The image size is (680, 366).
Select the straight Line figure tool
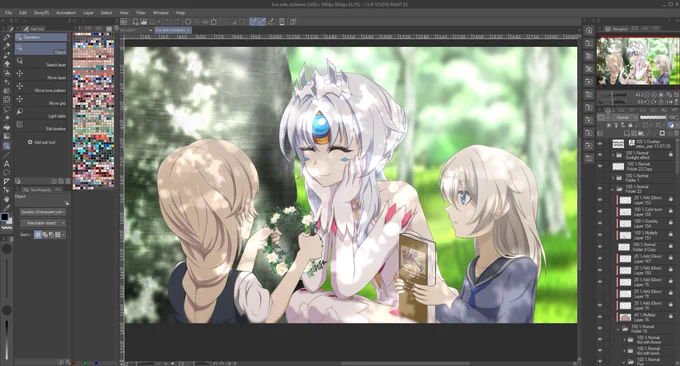coord(7,154)
